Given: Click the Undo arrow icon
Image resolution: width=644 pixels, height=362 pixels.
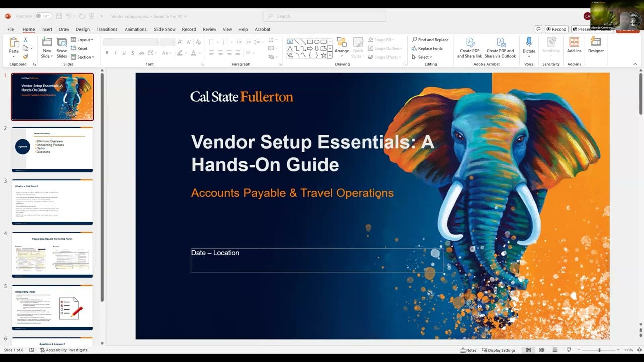Looking at the screenshot, I should point(69,16).
